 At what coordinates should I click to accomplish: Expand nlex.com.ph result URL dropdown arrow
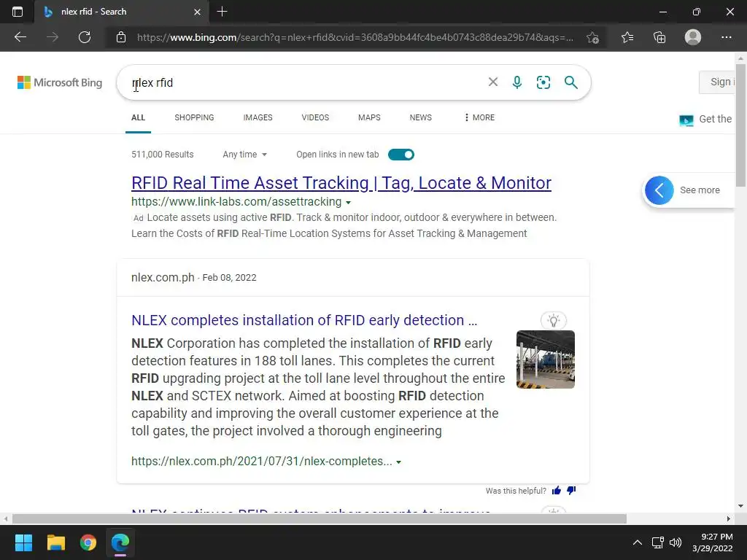click(399, 462)
